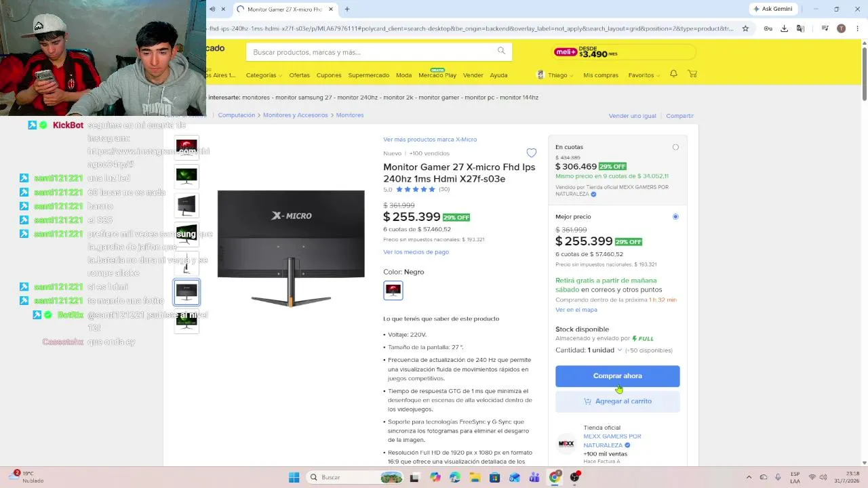Open Chrome password manager key icon

click(768, 28)
